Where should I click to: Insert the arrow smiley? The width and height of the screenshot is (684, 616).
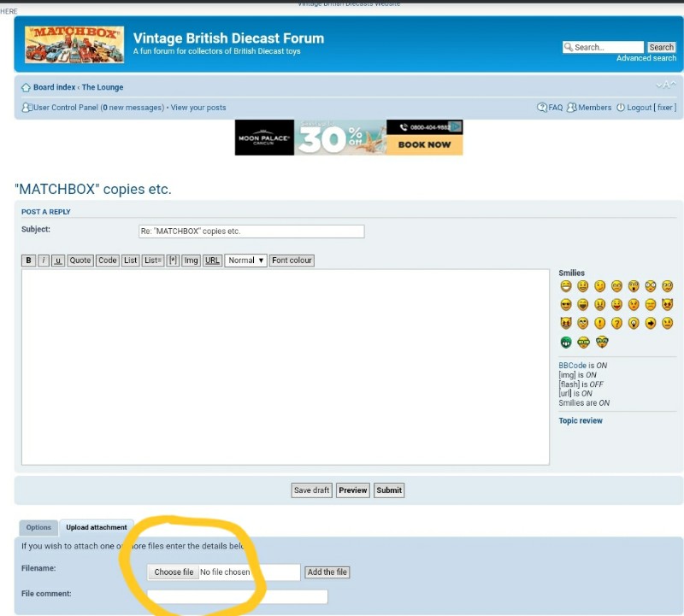[651, 323]
